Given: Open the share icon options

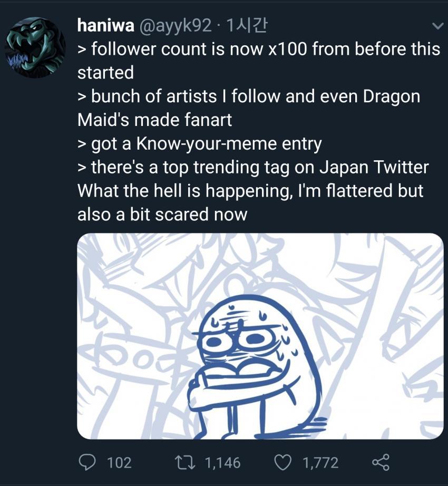Looking at the screenshot, I should 381,462.
